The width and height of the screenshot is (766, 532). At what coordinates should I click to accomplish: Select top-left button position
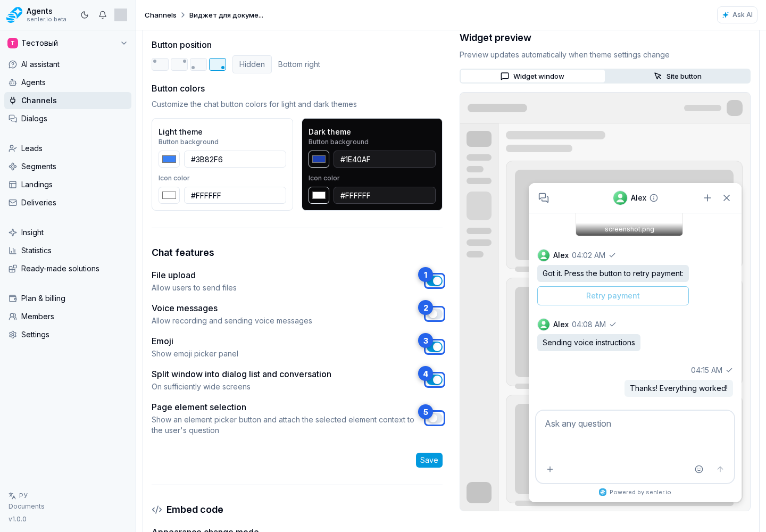tap(160, 64)
